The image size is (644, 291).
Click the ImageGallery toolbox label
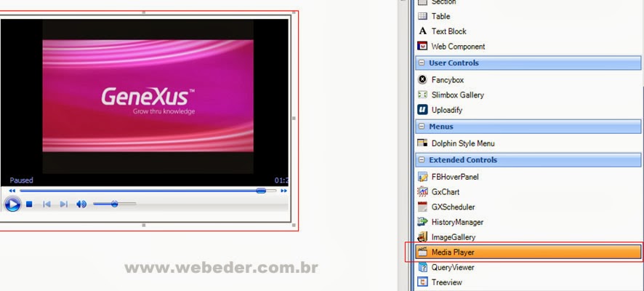(x=454, y=237)
